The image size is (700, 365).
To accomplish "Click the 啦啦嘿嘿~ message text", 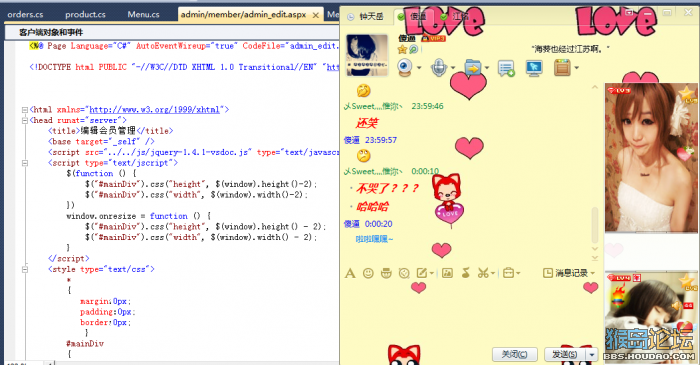I will point(374,239).
